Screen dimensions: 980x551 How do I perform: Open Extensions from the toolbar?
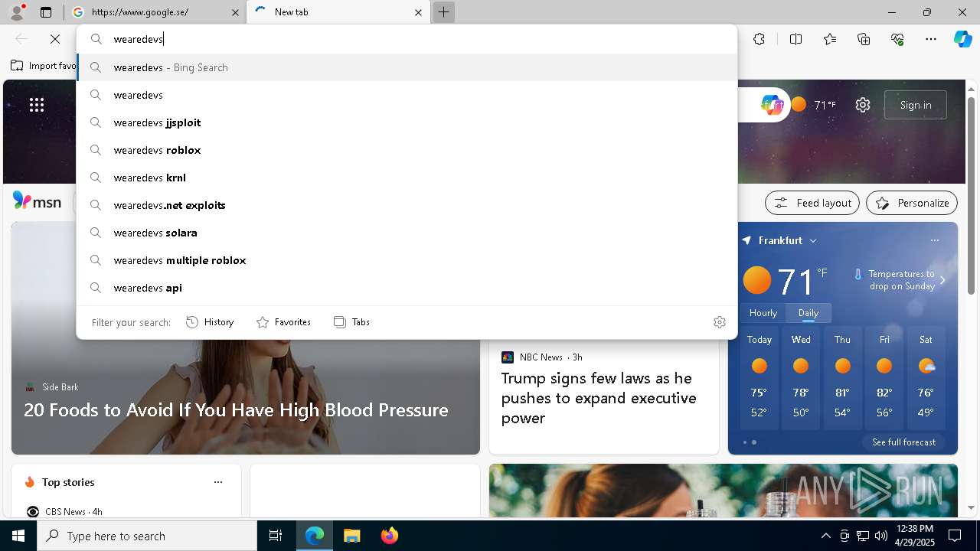tap(759, 39)
